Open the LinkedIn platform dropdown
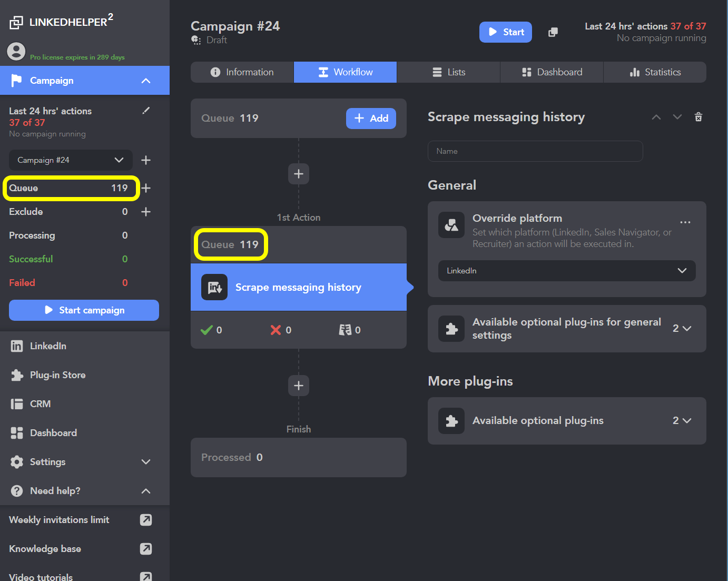This screenshot has height=581, width=728. (x=567, y=271)
